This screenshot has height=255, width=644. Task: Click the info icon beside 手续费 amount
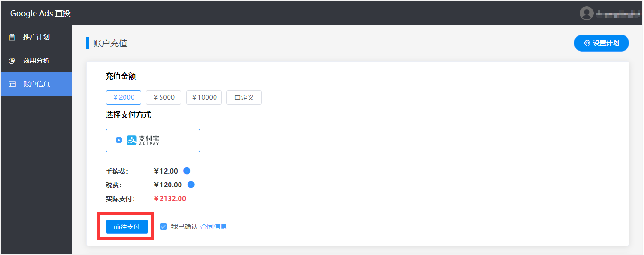[x=187, y=171]
